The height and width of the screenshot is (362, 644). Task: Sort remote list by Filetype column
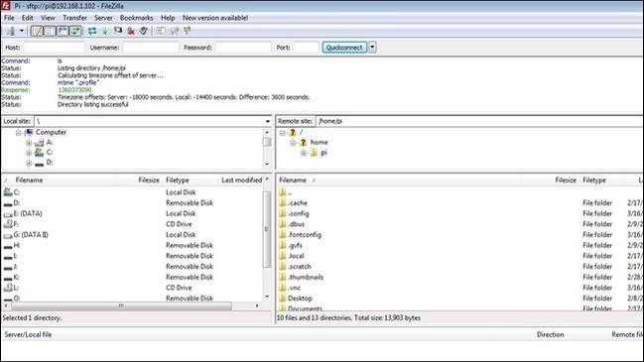point(594,181)
